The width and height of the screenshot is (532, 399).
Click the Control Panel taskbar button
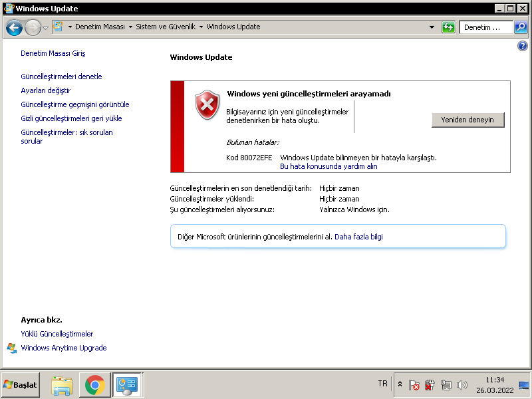click(127, 385)
